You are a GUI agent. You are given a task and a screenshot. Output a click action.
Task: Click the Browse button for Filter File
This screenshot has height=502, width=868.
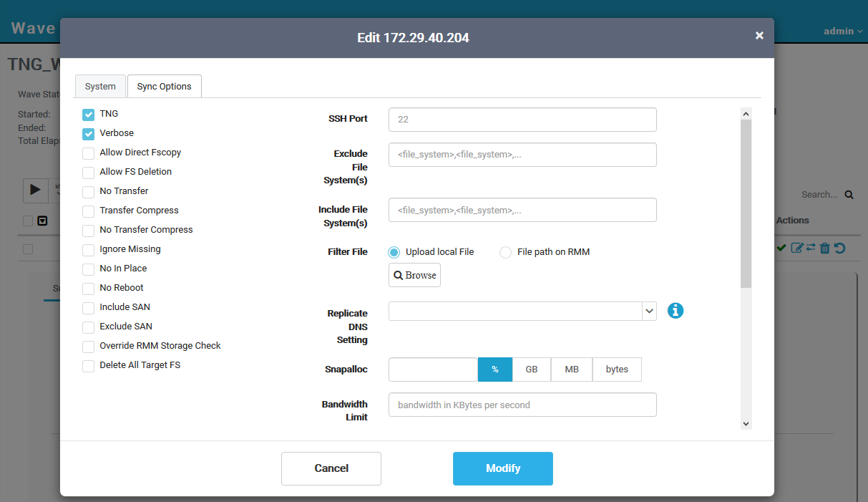tap(414, 275)
